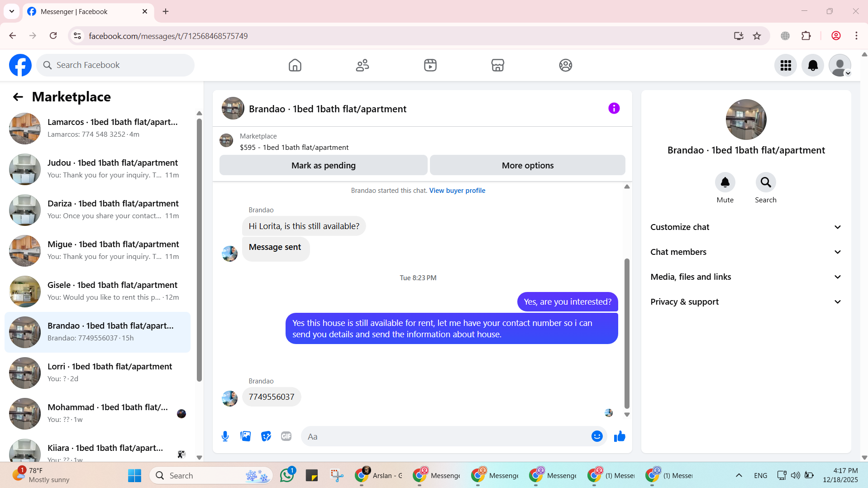Click the conversation list scrollbar
Viewport: 868px width, 488px height.
coord(199,250)
